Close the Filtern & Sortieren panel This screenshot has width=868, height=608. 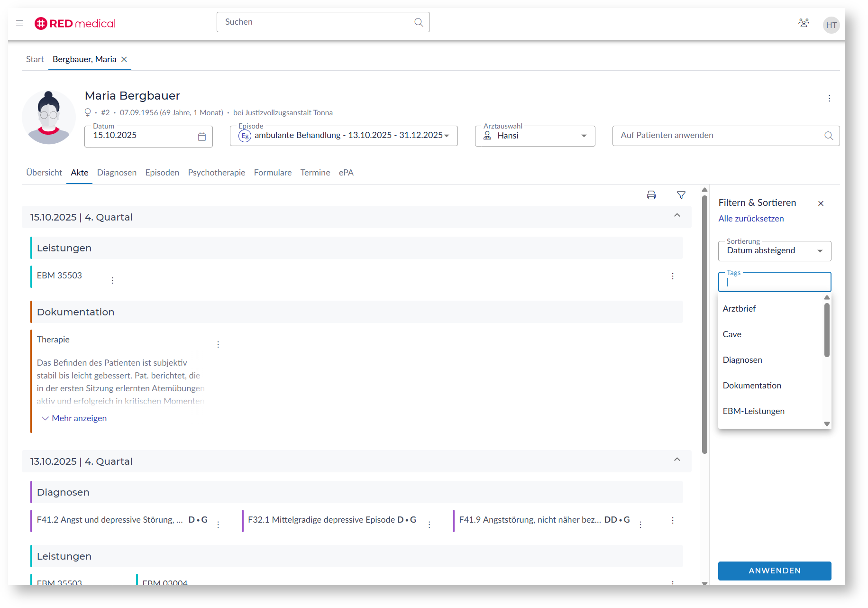[821, 203]
